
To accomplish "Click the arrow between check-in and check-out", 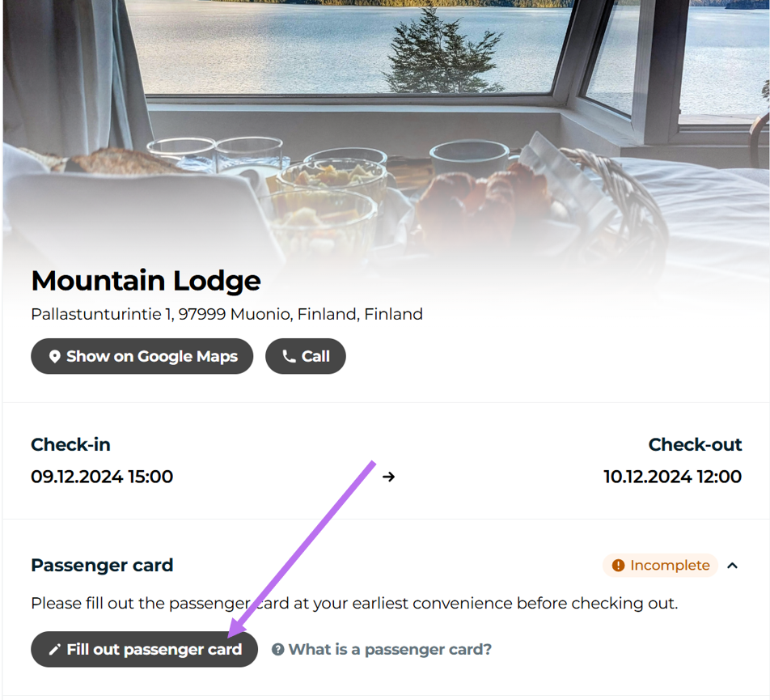I will (389, 477).
